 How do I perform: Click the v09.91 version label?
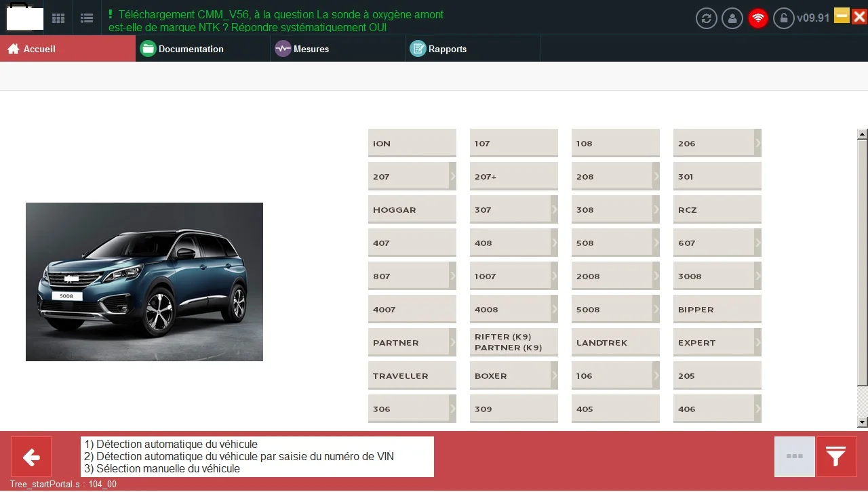[813, 18]
